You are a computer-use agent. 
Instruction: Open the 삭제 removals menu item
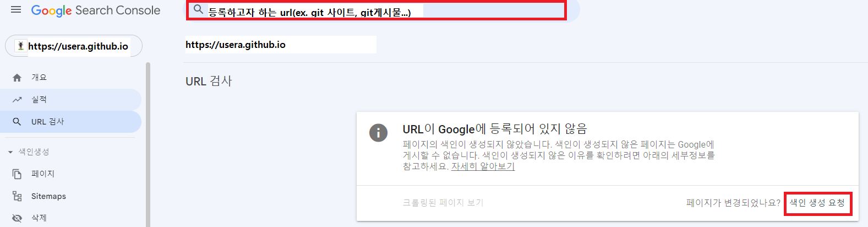coord(70,218)
